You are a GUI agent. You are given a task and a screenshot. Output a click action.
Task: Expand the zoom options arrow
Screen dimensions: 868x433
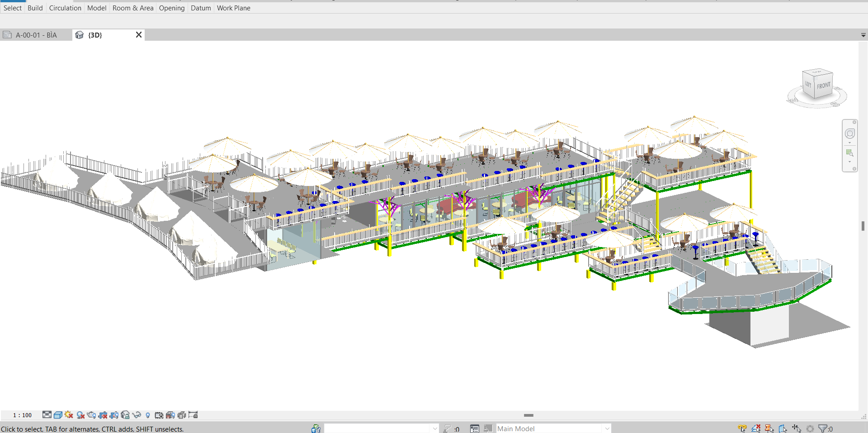tap(850, 162)
